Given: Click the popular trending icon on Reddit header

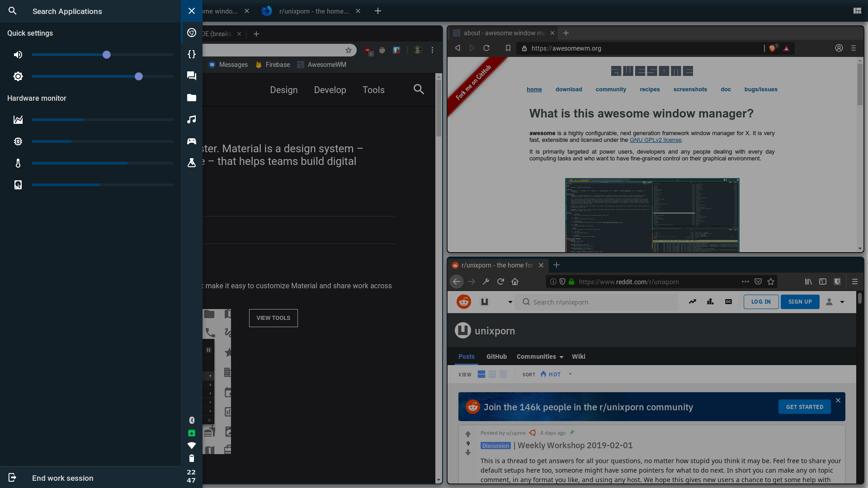Looking at the screenshot, I should (x=693, y=302).
